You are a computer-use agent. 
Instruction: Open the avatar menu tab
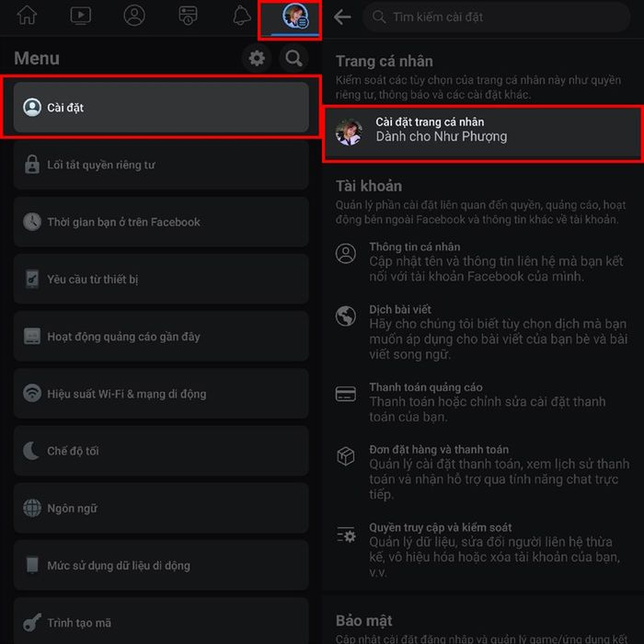[x=295, y=17]
